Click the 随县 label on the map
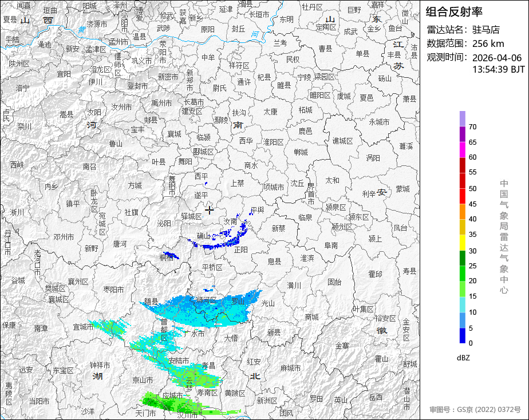Viewport: 529px width, 420px height. point(152,302)
